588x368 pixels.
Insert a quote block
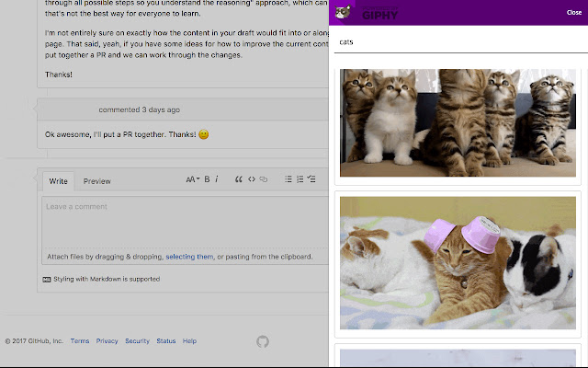pos(239,179)
